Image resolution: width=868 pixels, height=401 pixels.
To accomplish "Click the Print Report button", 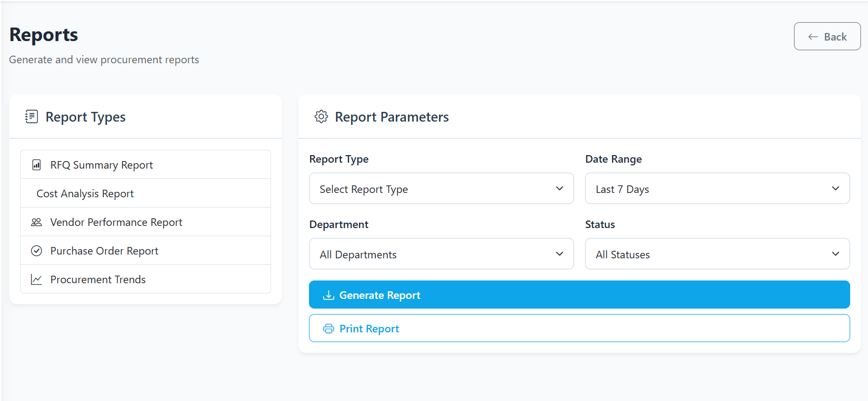I will [579, 328].
